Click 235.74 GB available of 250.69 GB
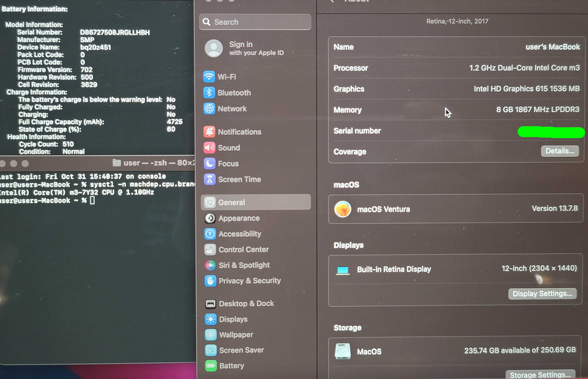This screenshot has width=588, height=379. pos(520,350)
